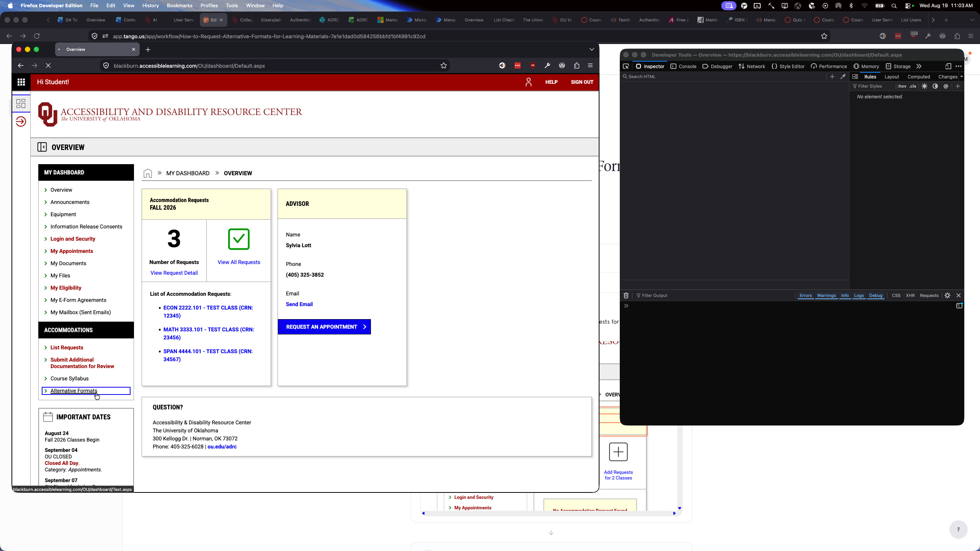Click the Filter Styles field
980x551 pixels.
coord(873,86)
